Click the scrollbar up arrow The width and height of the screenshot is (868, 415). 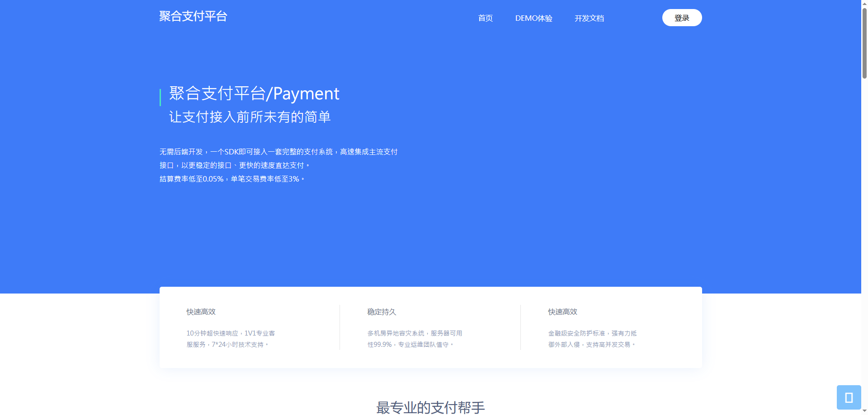[x=864, y=4]
